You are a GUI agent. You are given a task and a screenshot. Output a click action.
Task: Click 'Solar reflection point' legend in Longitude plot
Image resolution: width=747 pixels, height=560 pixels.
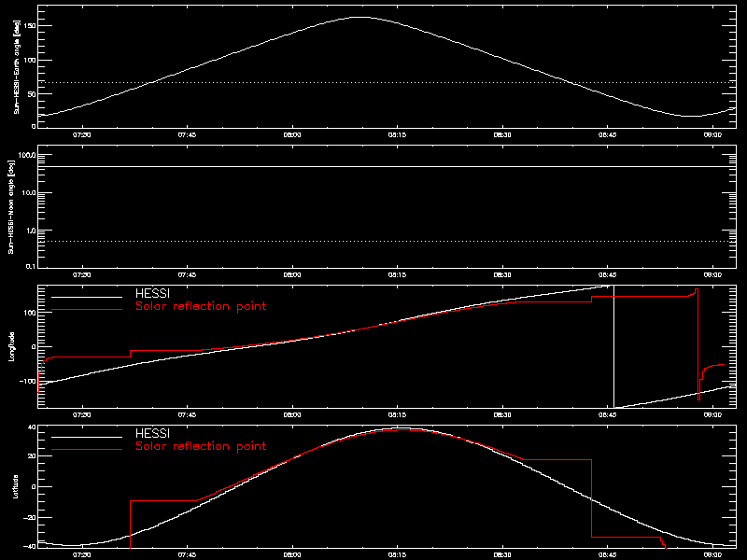[x=201, y=306]
